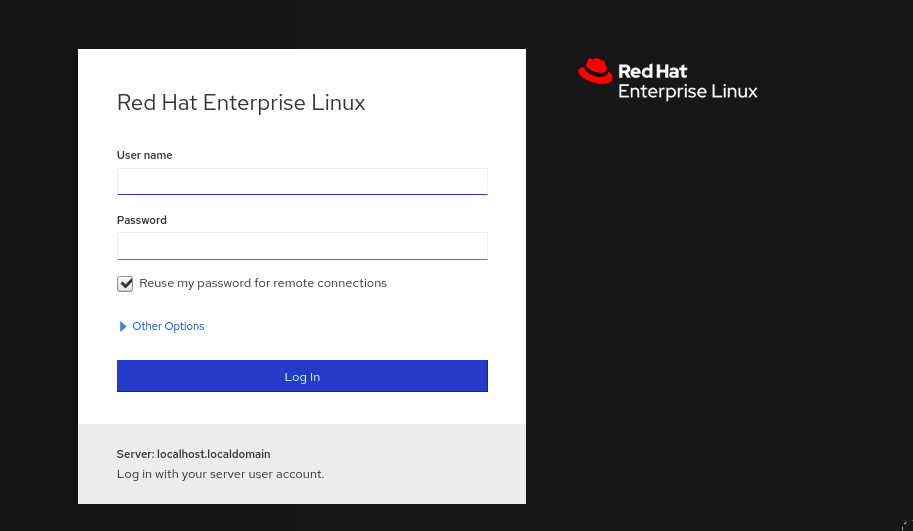Click the "Server: localhost.localdomain" text
Screen dimensions: 913x531
coord(194,454)
